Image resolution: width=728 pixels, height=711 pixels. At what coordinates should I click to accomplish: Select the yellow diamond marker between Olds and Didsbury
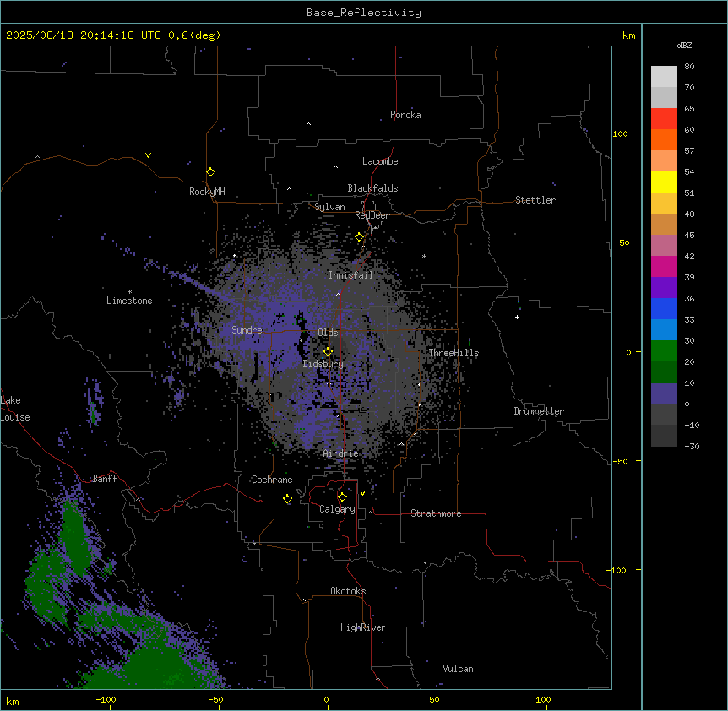point(329,352)
